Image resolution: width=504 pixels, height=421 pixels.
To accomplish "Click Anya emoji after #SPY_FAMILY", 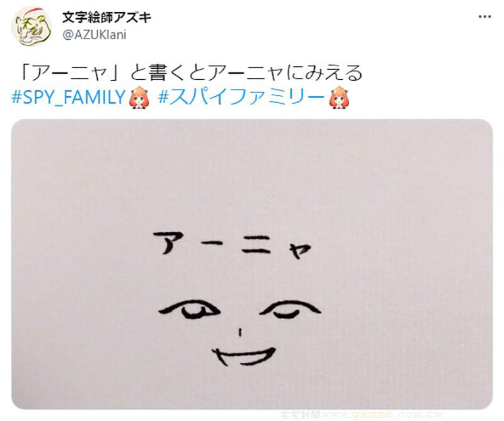I will 139,97.
